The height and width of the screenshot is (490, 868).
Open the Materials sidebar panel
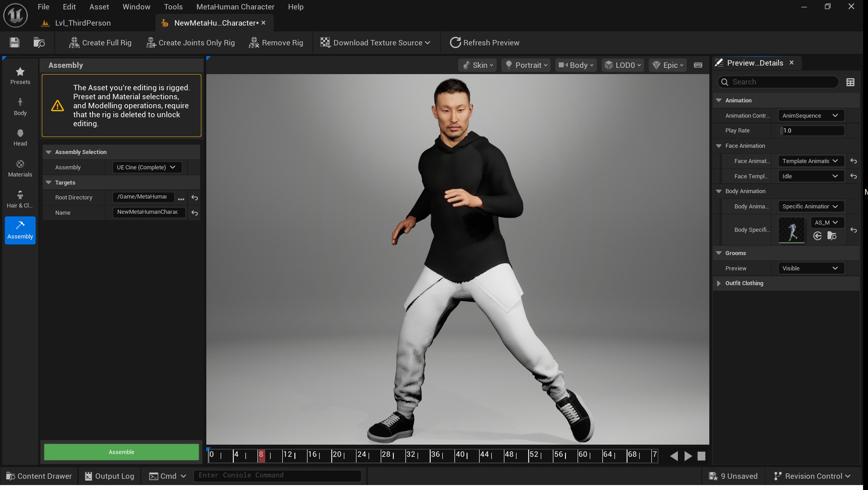pyautogui.click(x=20, y=168)
